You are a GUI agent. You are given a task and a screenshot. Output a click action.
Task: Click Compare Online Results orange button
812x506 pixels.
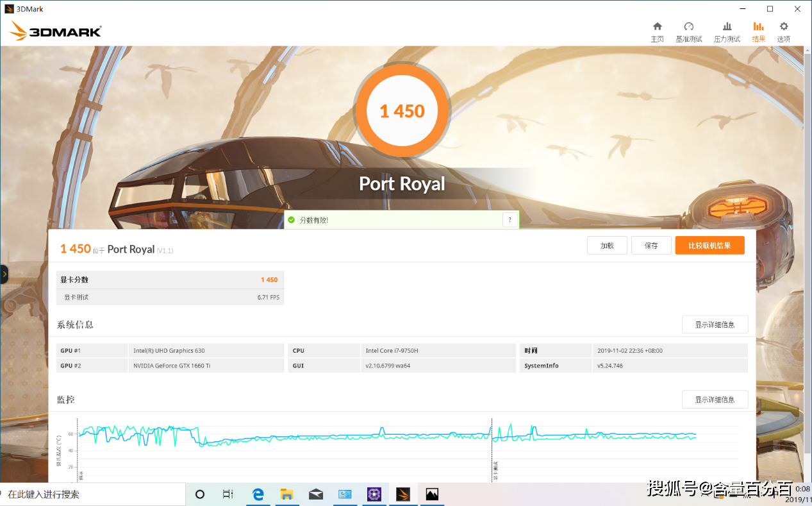pos(709,246)
